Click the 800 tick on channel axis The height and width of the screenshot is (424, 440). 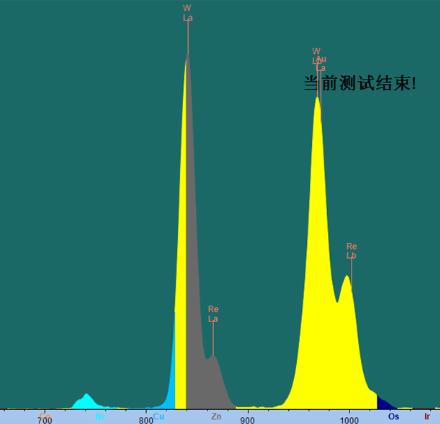pyautogui.click(x=146, y=420)
